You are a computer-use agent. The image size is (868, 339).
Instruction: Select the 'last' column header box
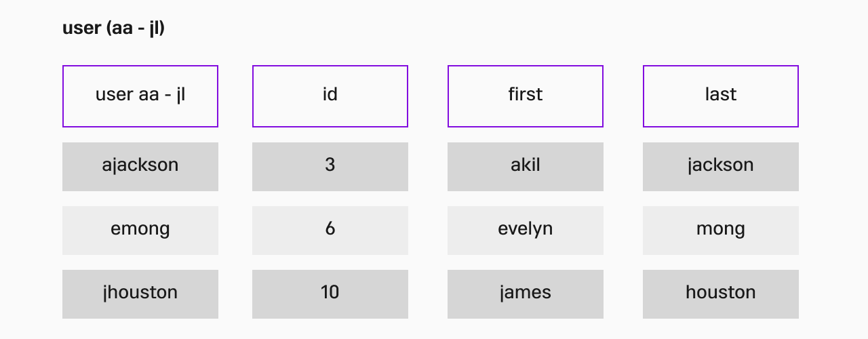coord(721,96)
